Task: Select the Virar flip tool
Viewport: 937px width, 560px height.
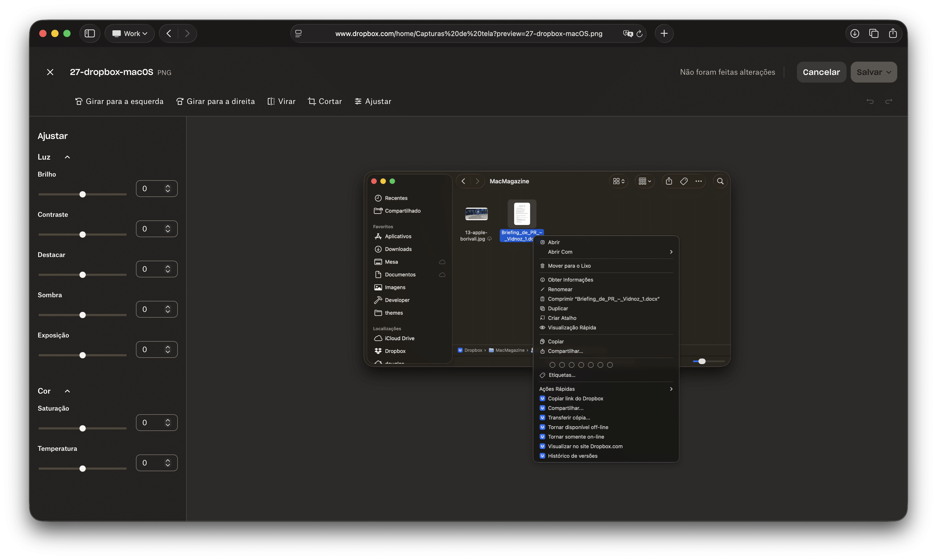Action: (x=281, y=102)
